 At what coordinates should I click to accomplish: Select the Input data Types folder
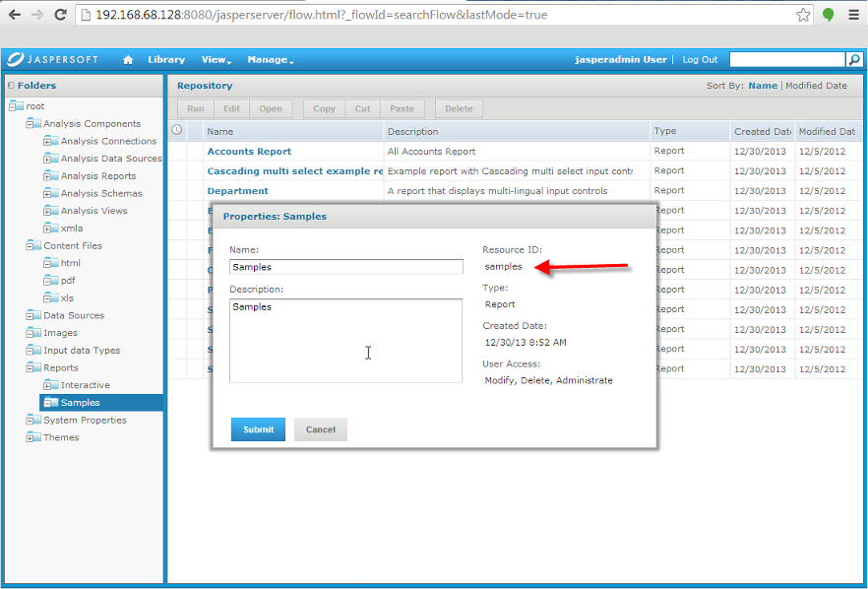[x=82, y=351]
